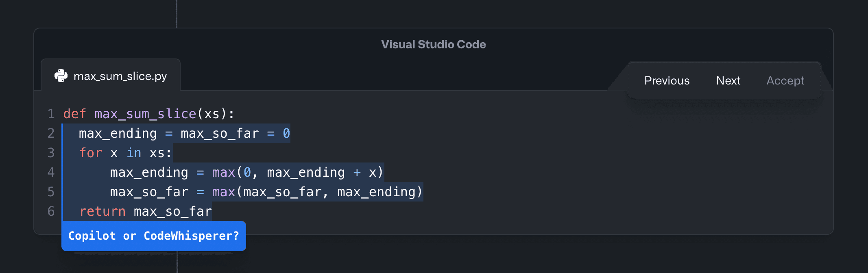Click the def keyword on line 1
Viewport: 868px width, 273px height.
click(x=74, y=114)
